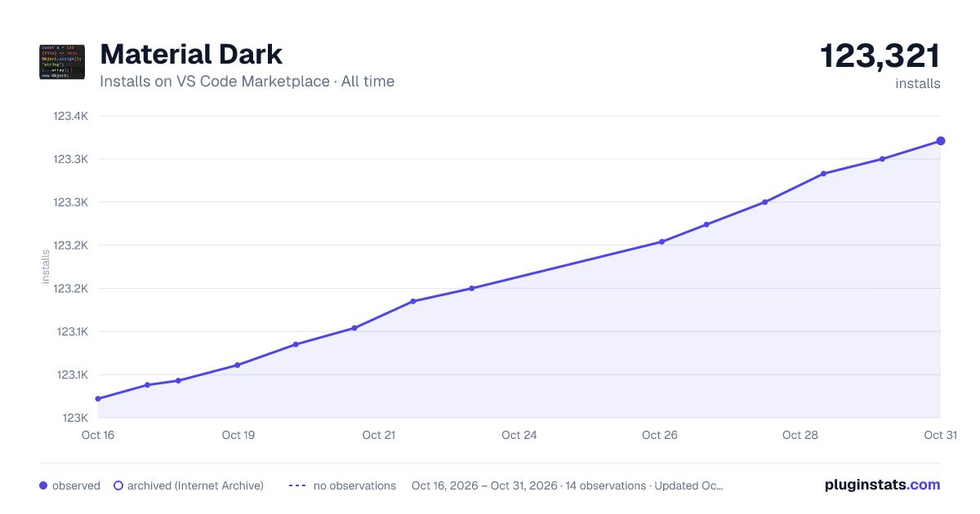Screen dimensions: 980x514
Task: Click the Oct 19 x-axis label
Action: (238, 435)
